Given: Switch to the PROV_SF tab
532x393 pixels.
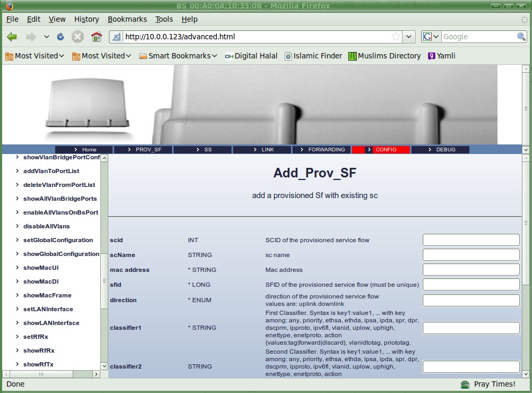Looking at the screenshot, I should tap(143, 150).
